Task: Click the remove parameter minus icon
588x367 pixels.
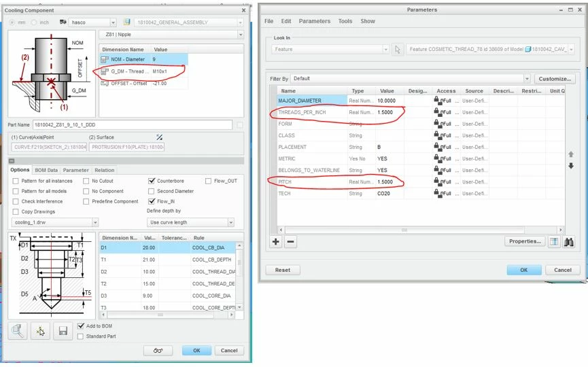Action: pyautogui.click(x=290, y=242)
